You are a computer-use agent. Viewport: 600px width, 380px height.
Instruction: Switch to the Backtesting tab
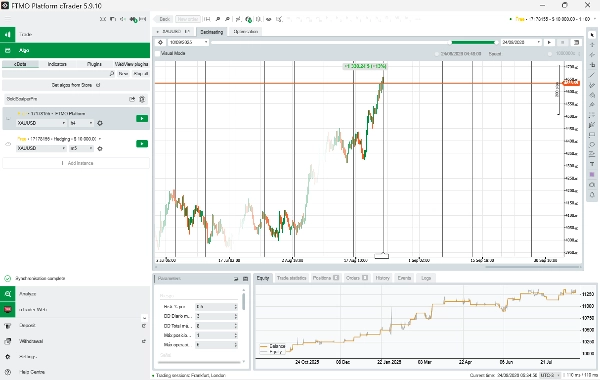click(212, 32)
